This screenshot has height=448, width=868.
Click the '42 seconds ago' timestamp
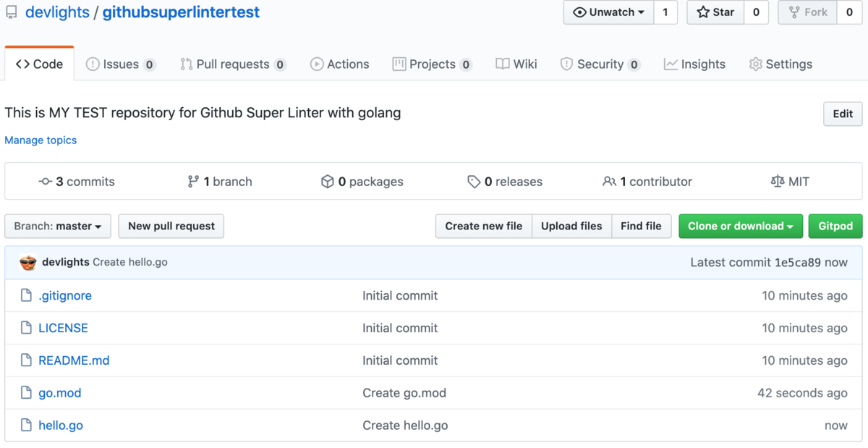(802, 393)
